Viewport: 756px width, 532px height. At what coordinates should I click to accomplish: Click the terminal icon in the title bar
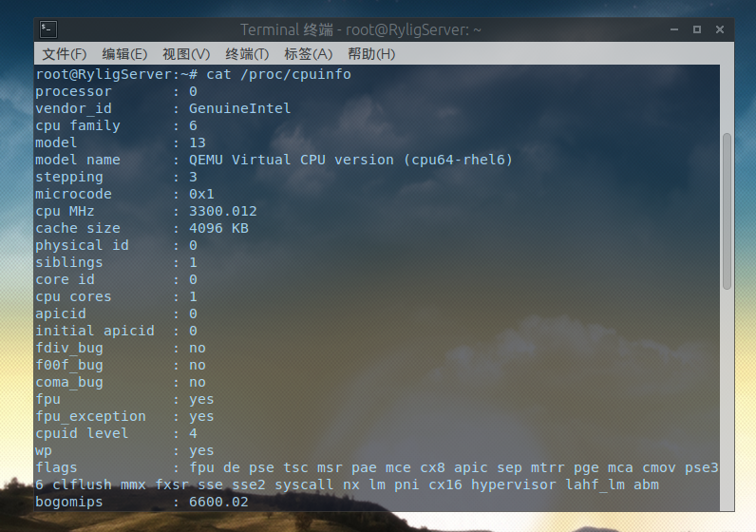tap(48, 29)
